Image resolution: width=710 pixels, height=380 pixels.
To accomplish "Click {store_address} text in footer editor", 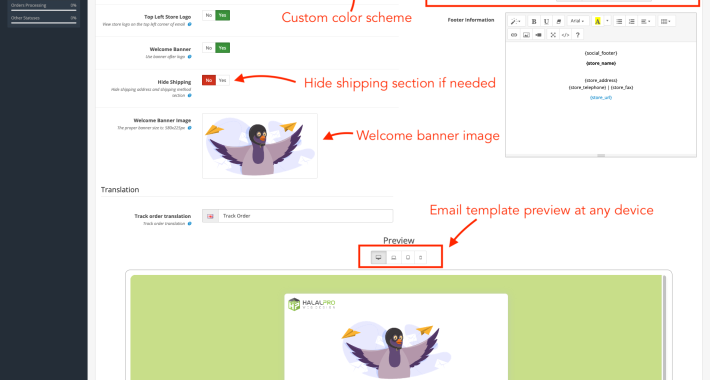I will coord(601,81).
